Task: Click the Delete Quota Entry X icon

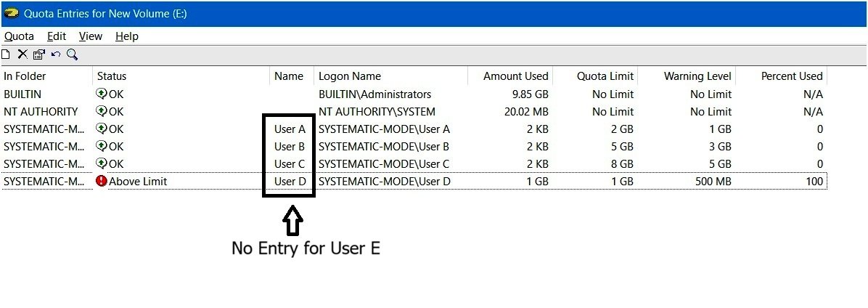Action: pos(22,54)
